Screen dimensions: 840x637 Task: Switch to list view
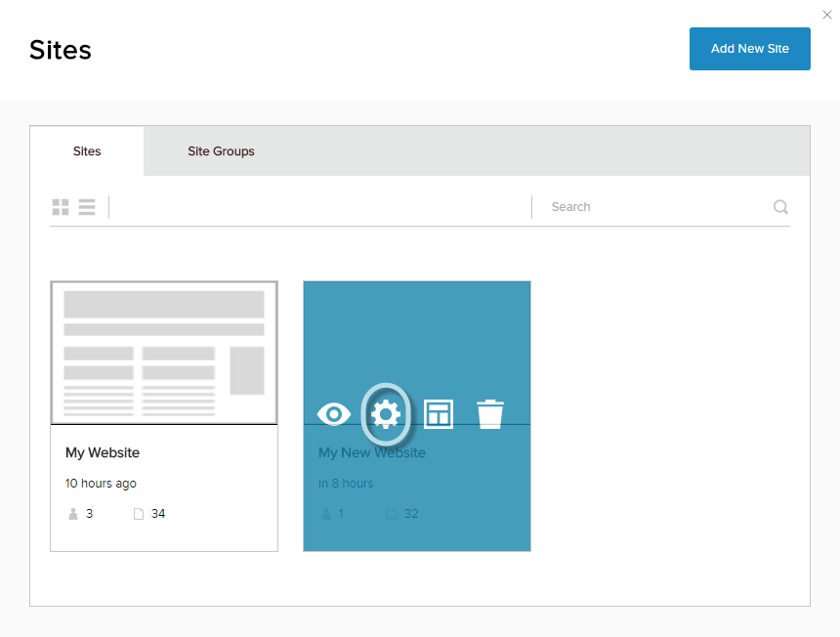[x=87, y=207]
